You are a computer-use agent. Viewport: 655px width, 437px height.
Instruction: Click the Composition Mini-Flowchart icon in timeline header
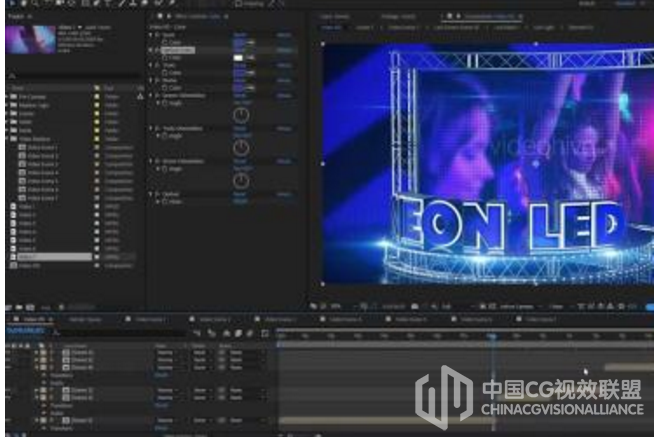click(x=197, y=333)
